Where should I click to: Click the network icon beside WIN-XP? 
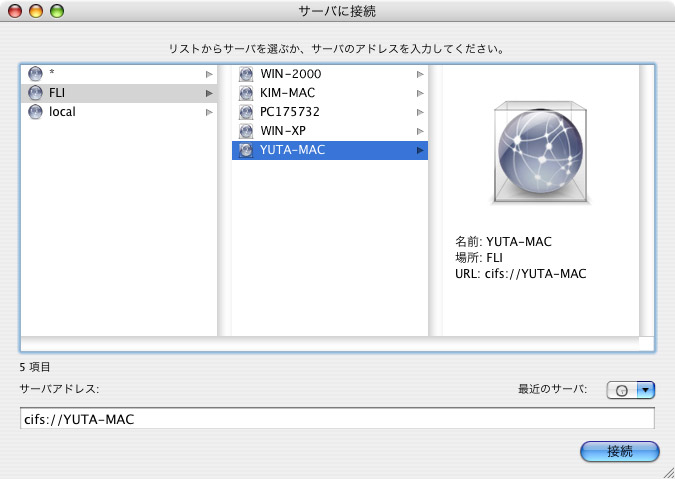pyautogui.click(x=246, y=131)
